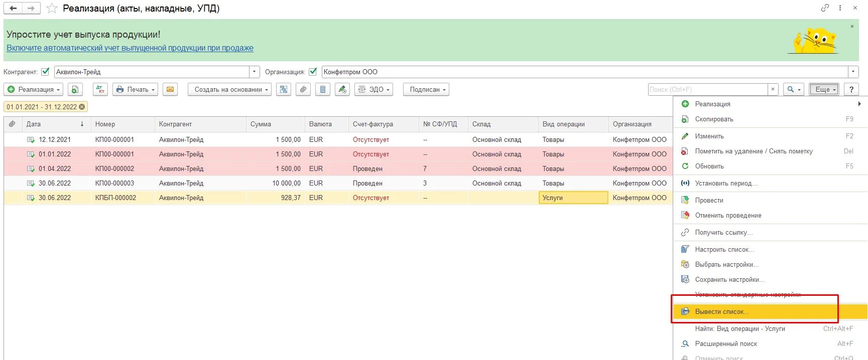Open the three-dot window options
The height and width of the screenshot is (360, 868).
coord(840,8)
